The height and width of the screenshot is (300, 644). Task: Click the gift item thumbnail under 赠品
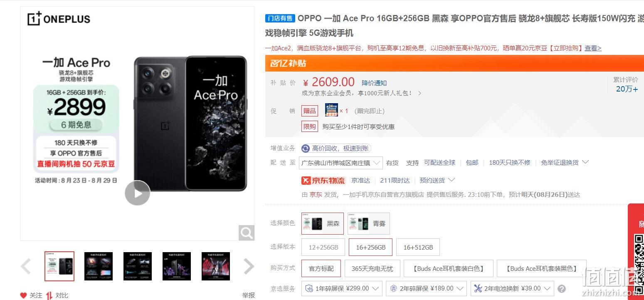[x=331, y=110]
